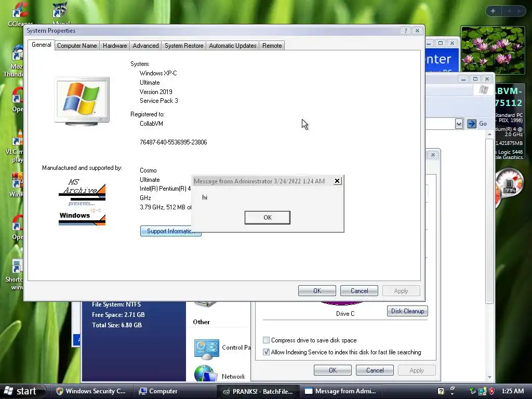
Task: Click the help question mark tray icon
Action: 441,391
